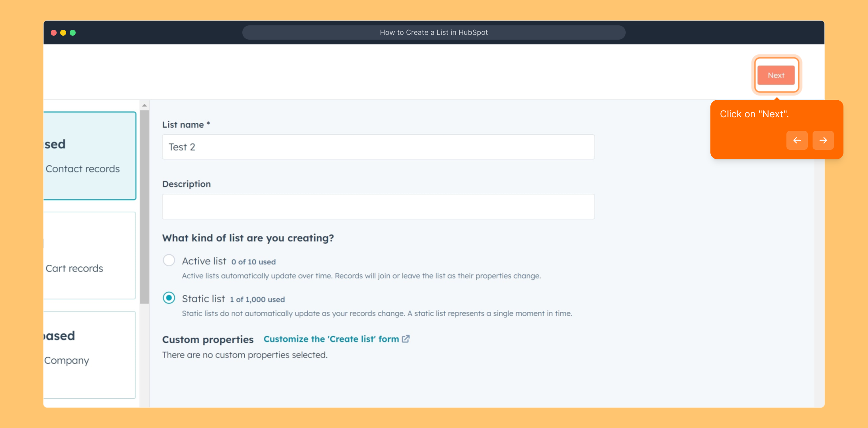Click the Static list label text
This screenshot has width=868, height=428.
[203, 299]
